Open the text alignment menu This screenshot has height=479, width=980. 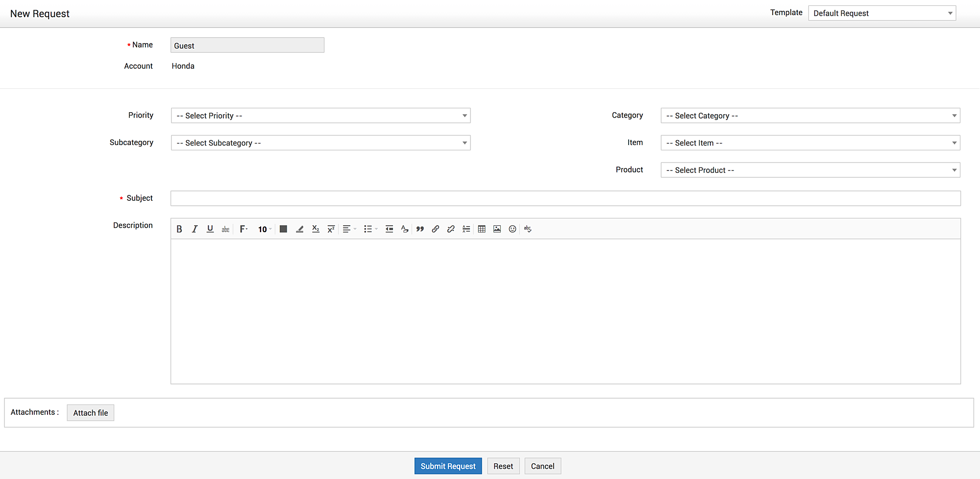(349, 229)
